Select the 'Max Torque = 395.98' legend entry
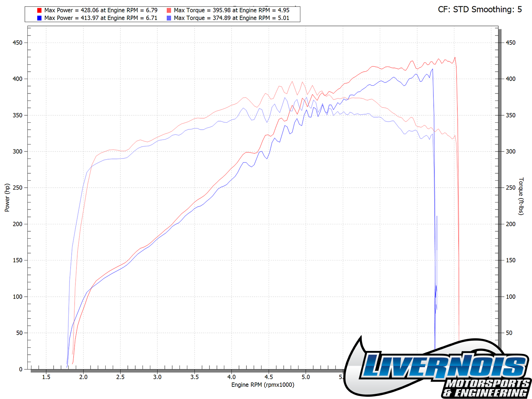This screenshot has height=399, width=532. click(232, 10)
